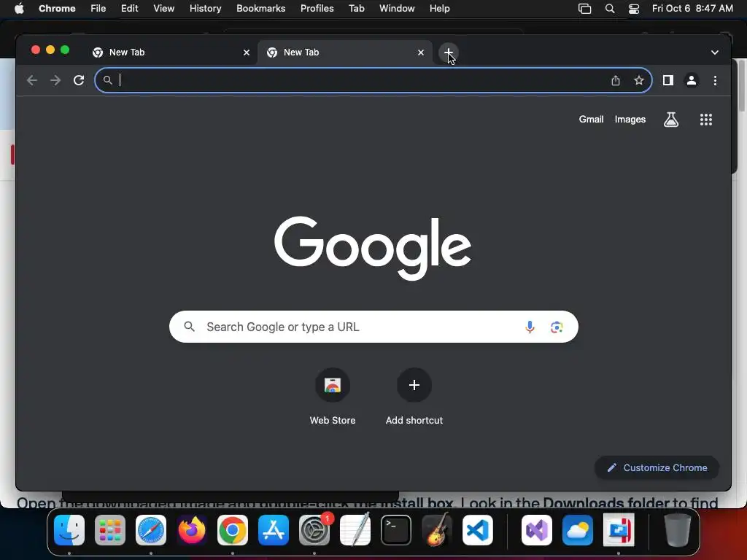The width and height of the screenshot is (747, 560).
Task: Start voice search with the microphone
Action: (x=530, y=327)
